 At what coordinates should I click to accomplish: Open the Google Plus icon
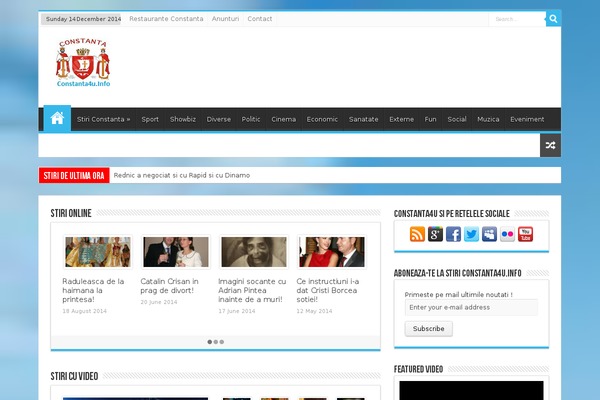[435, 234]
